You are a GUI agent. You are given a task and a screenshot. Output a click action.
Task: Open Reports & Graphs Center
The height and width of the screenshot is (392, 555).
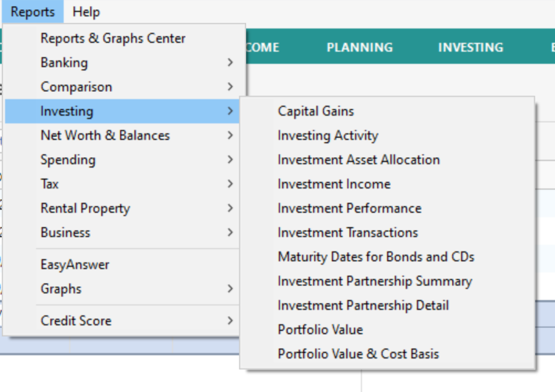point(113,38)
